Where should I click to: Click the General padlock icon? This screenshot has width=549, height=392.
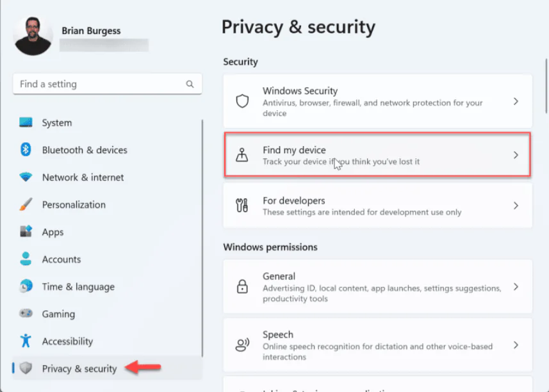pos(242,286)
